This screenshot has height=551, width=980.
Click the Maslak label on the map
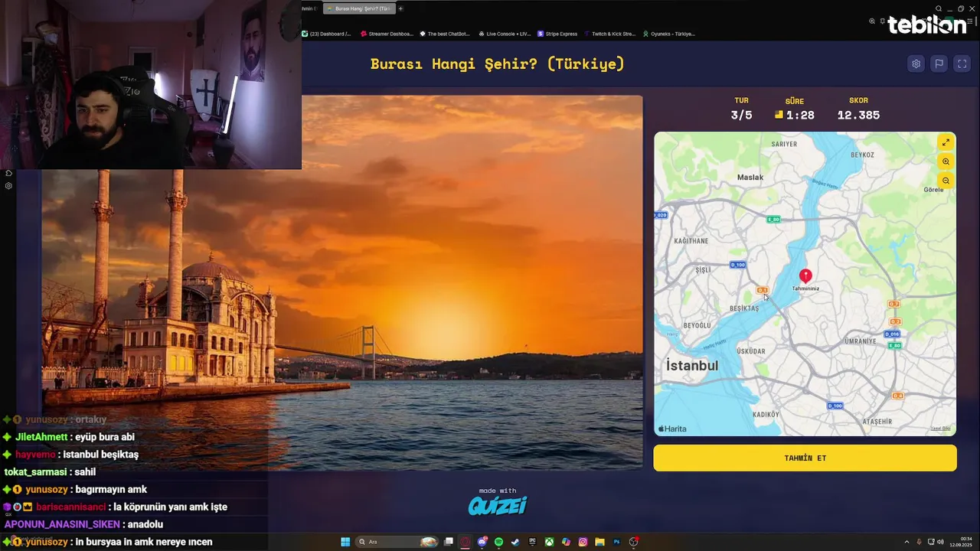pyautogui.click(x=750, y=177)
